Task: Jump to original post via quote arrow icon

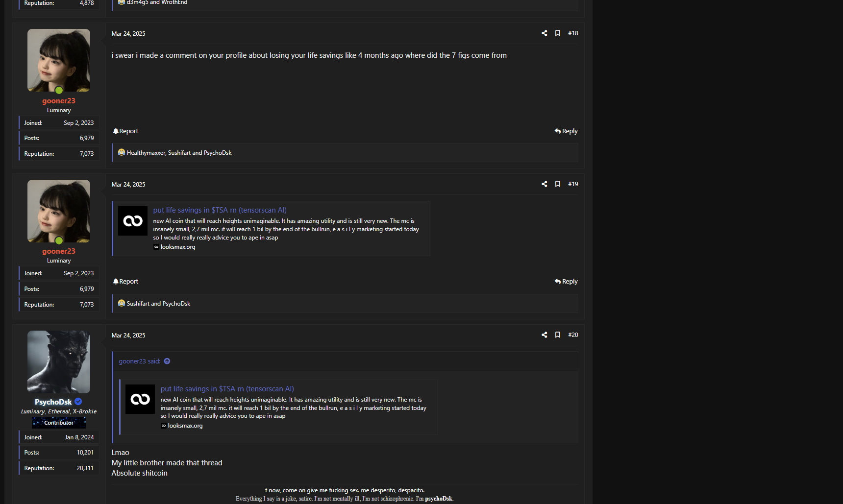Action: click(x=167, y=361)
